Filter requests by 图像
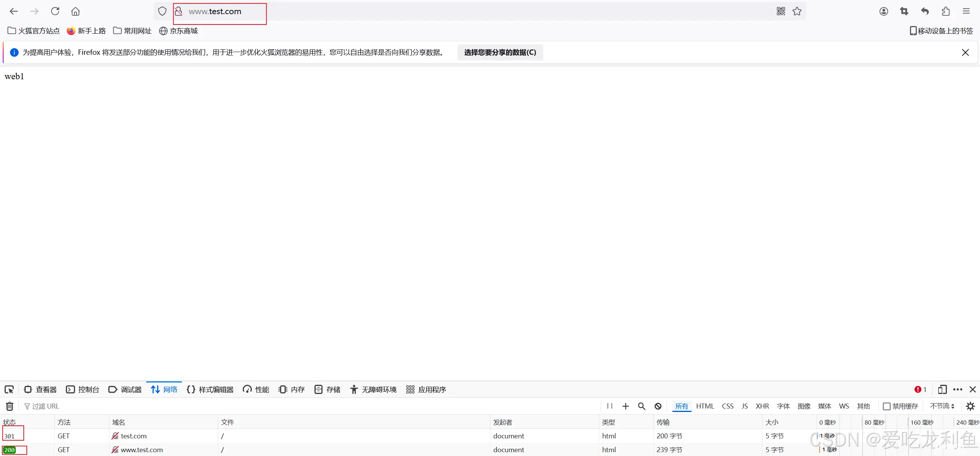Viewport: 980px width, 456px height. coord(804,406)
